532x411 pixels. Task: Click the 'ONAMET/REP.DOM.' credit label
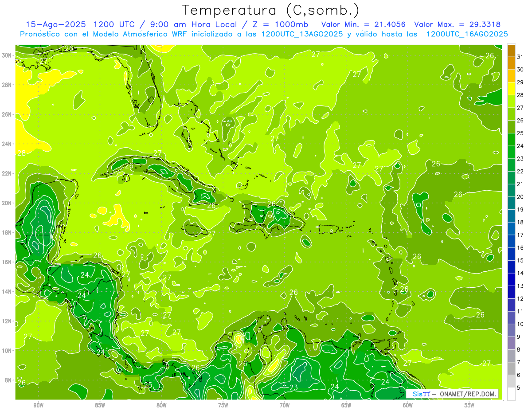(467, 394)
